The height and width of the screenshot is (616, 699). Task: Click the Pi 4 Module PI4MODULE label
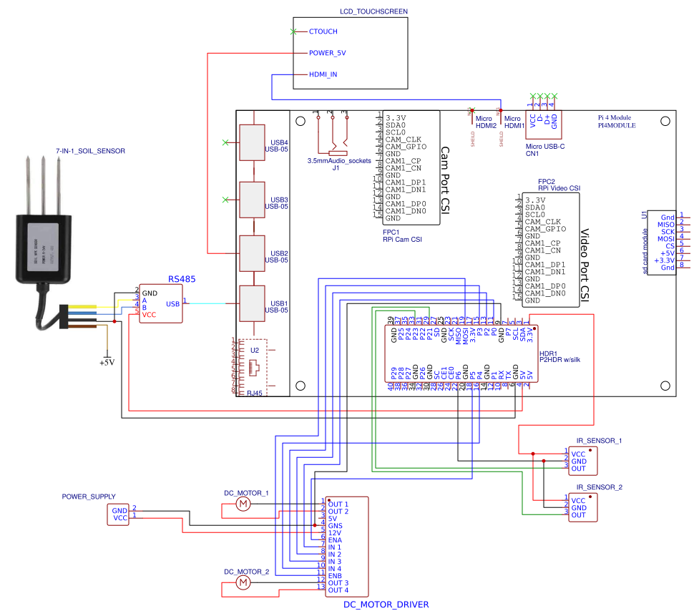[x=617, y=121]
